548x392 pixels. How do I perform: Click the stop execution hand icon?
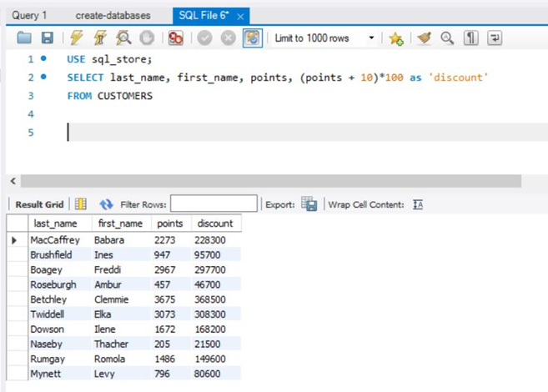(x=147, y=38)
